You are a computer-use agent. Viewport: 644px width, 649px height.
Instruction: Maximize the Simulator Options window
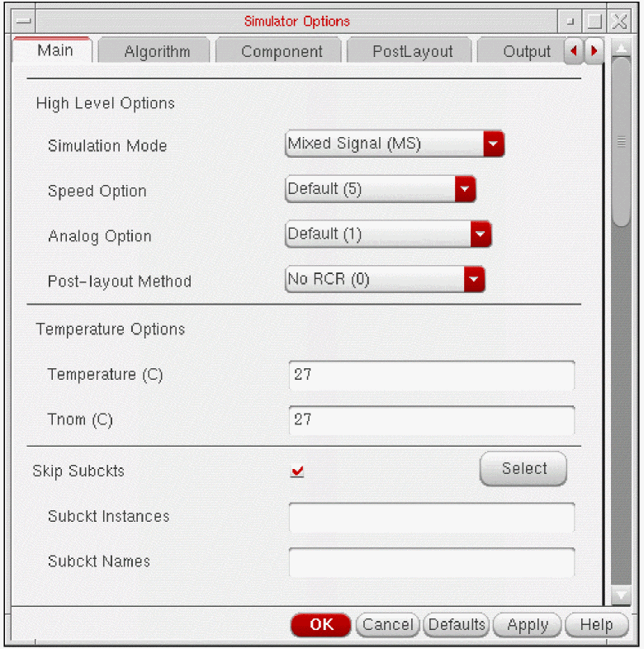(594, 21)
